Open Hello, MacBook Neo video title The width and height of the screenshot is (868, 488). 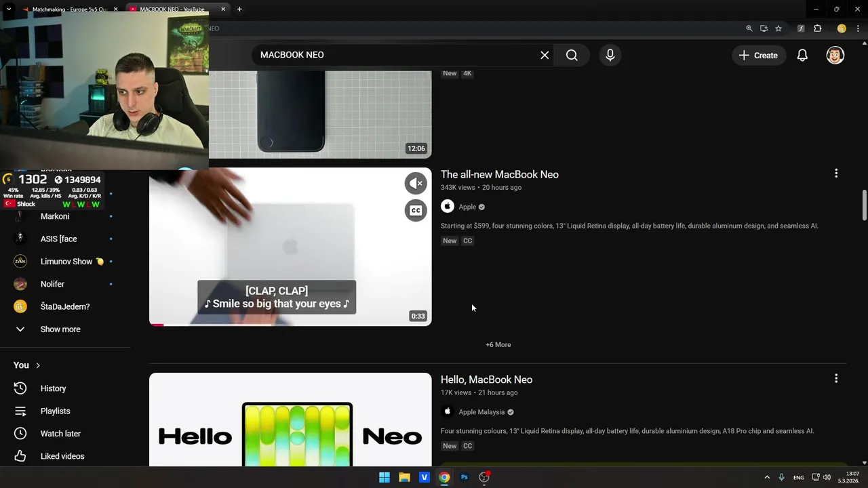pos(486,380)
